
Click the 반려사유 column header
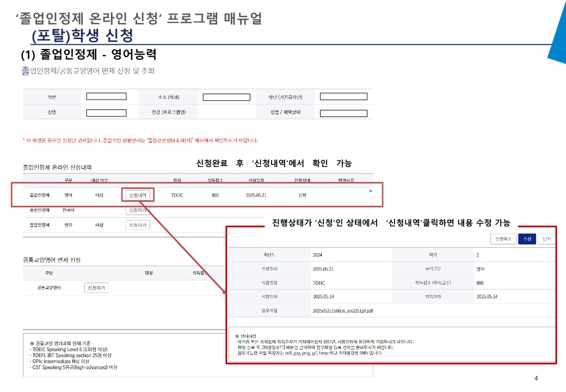(346, 180)
